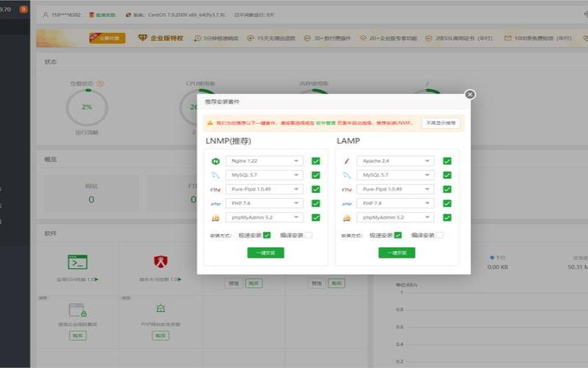588x368 pixels.
Task: Click the phpMyAdmin icon in LAMP column
Action: [347, 218]
